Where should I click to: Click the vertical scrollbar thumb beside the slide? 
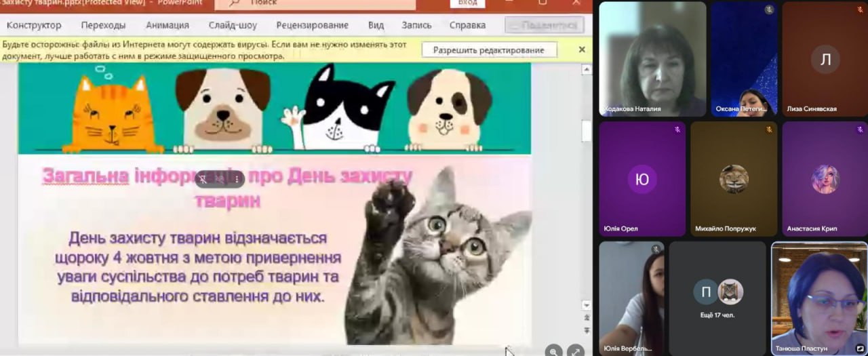click(x=587, y=131)
